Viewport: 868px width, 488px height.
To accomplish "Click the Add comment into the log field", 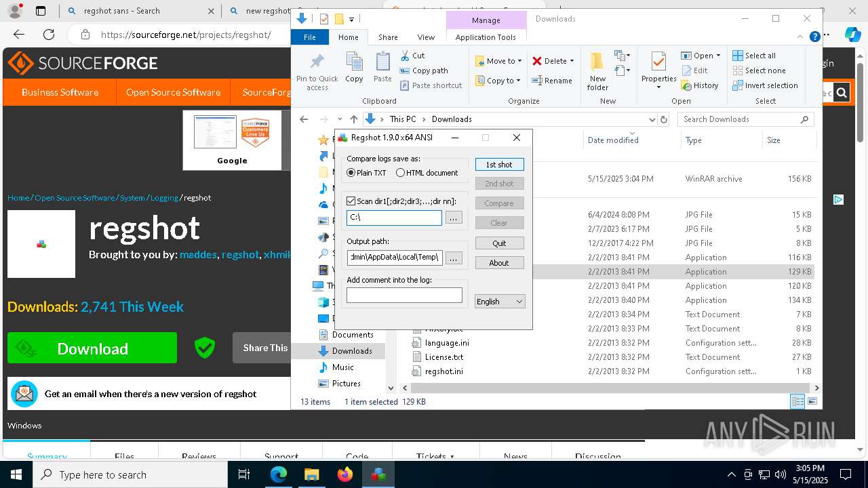I will pos(404,295).
